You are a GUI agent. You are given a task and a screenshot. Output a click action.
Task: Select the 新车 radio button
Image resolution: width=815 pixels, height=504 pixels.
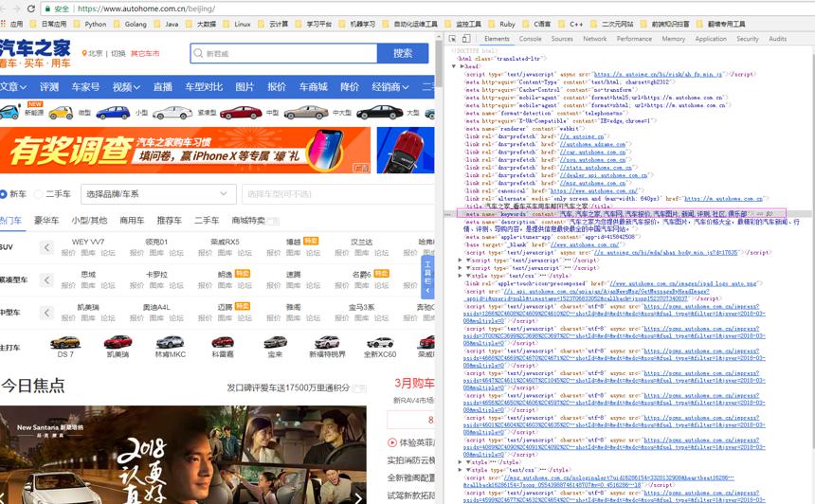coord(3,194)
